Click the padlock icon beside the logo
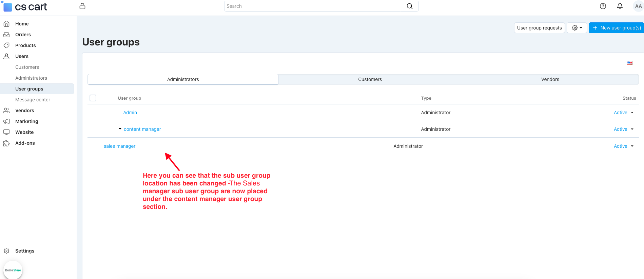This screenshot has width=644, height=279. [x=82, y=6]
